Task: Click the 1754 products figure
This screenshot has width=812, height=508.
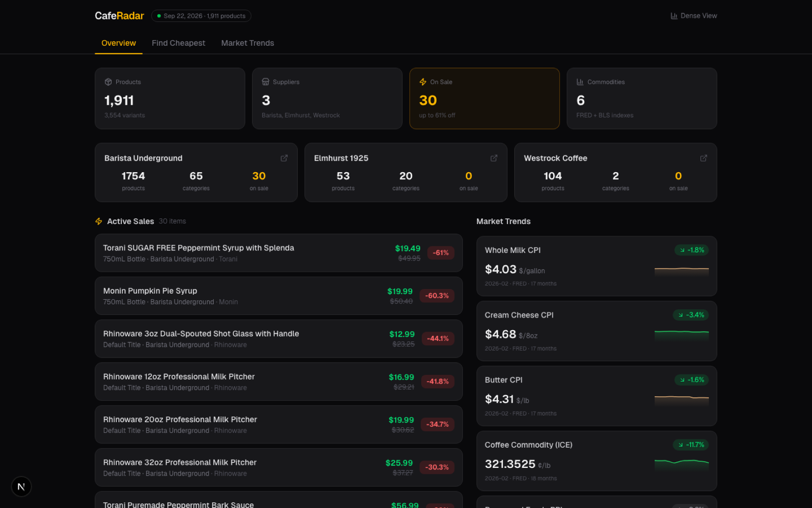Action: [133, 176]
